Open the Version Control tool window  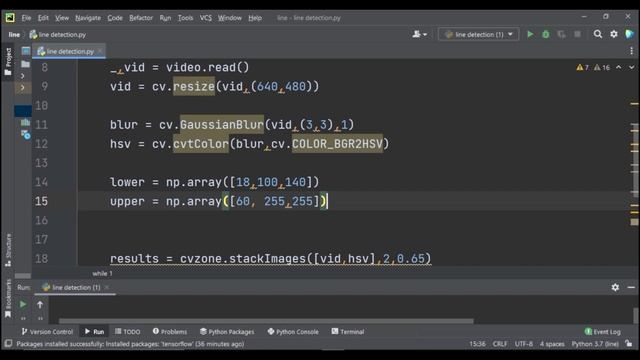(x=47, y=331)
